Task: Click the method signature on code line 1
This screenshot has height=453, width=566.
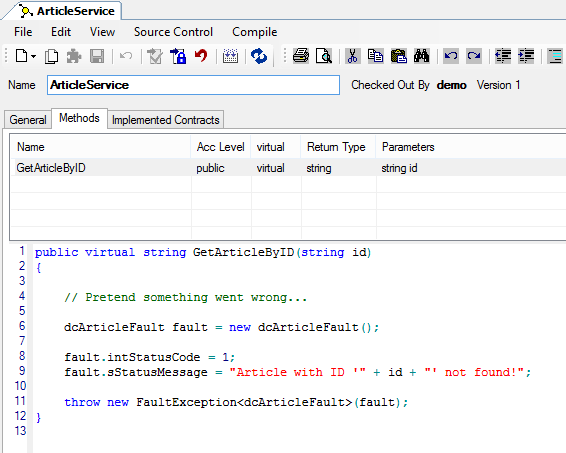Action: (203, 252)
